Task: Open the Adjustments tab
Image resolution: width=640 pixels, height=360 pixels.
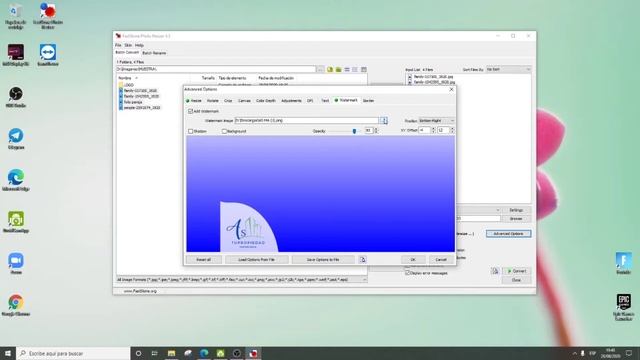Action: click(x=291, y=100)
